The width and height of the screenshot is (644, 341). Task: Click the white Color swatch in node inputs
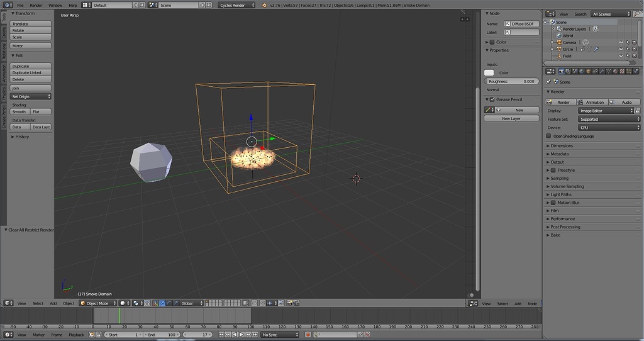[x=489, y=73]
